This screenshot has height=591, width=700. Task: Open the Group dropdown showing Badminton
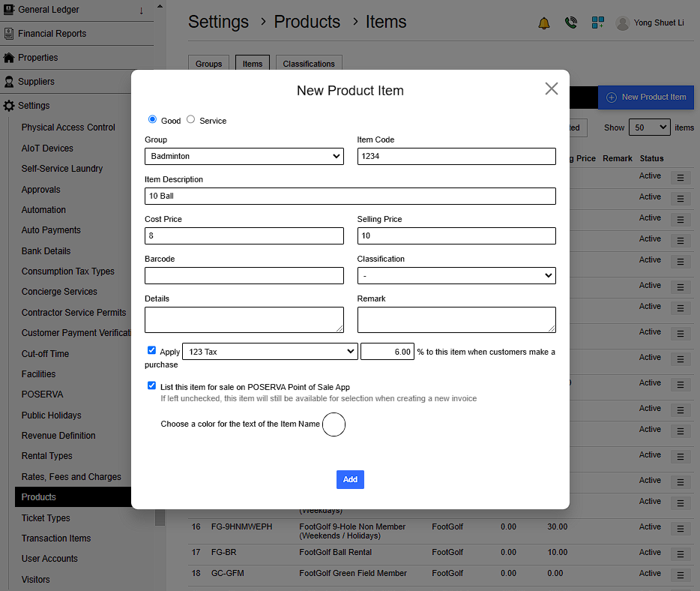pos(244,156)
